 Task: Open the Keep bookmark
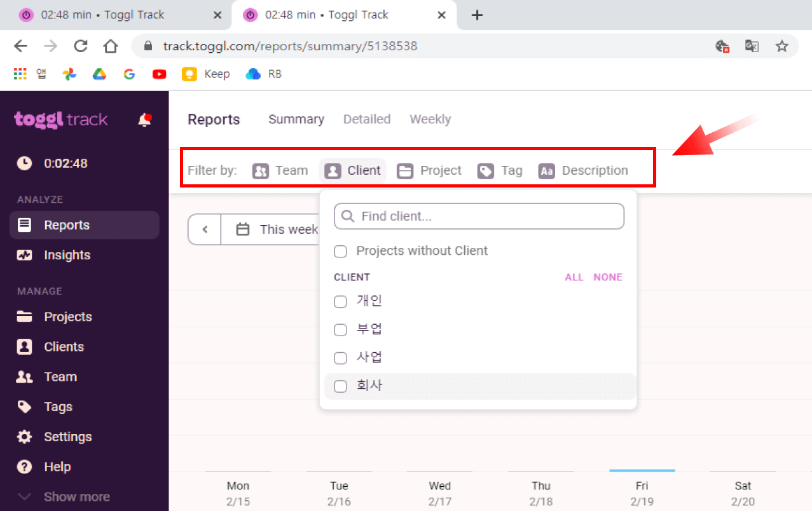[206, 74]
